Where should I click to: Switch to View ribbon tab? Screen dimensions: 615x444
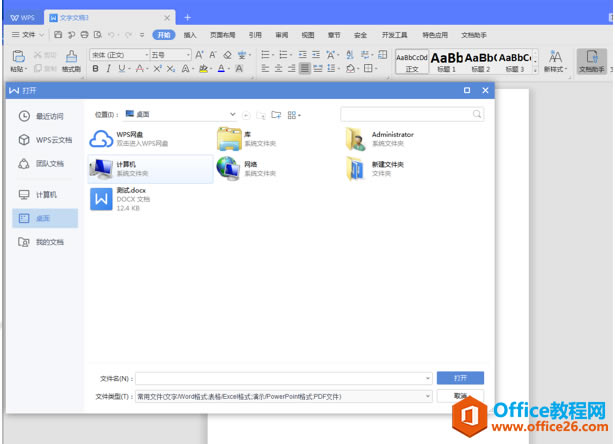click(x=308, y=35)
